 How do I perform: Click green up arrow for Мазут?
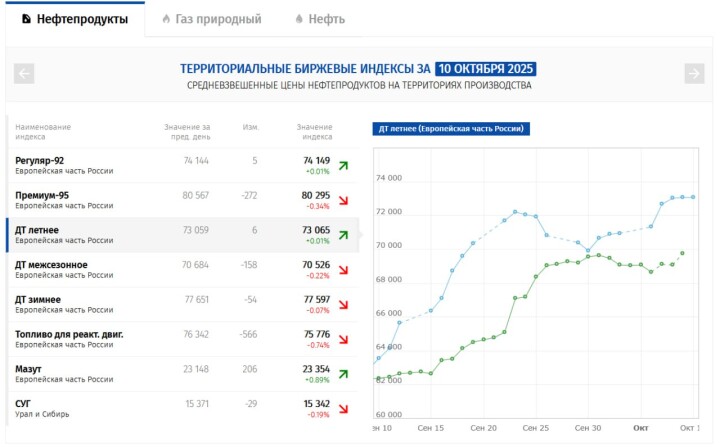pyautogui.click(x=344, y=374)
